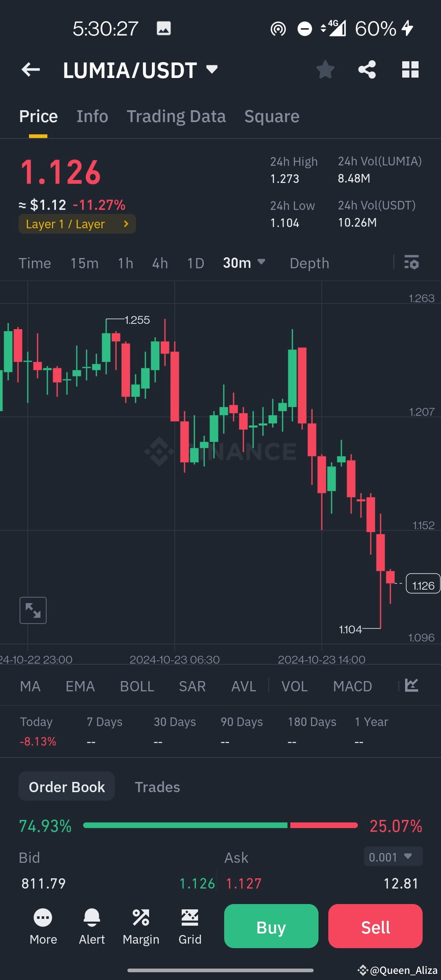Switch to the Trading Data tab
This screenshot has height=980, width=441.
pos(176,116)
